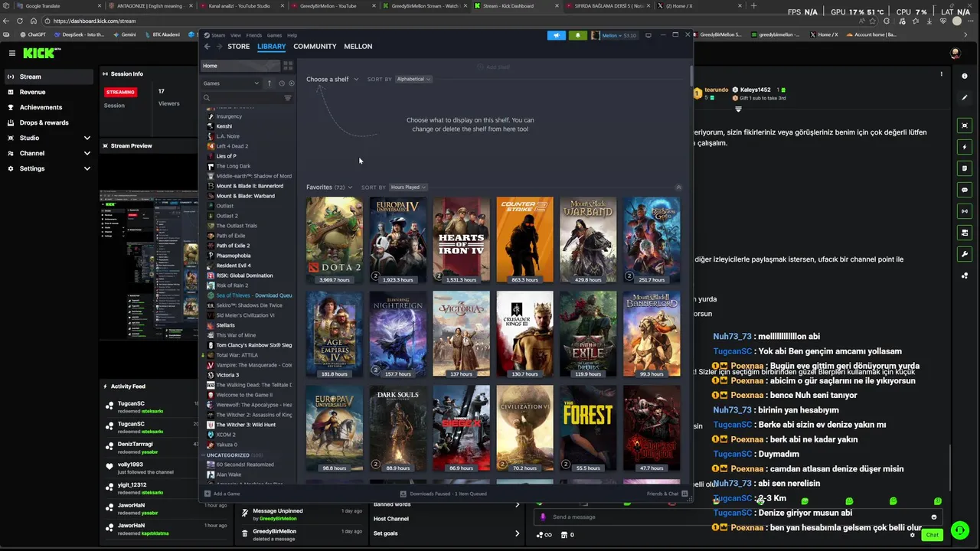This screenshot has height=551, width=980.
Task: Switch library to collections grid view icon
Action: [x=288, y=66]
